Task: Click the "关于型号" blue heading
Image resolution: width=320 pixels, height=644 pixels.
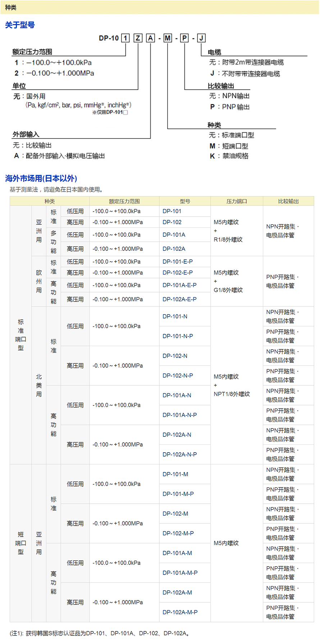Action: click(x=20, y=25)
